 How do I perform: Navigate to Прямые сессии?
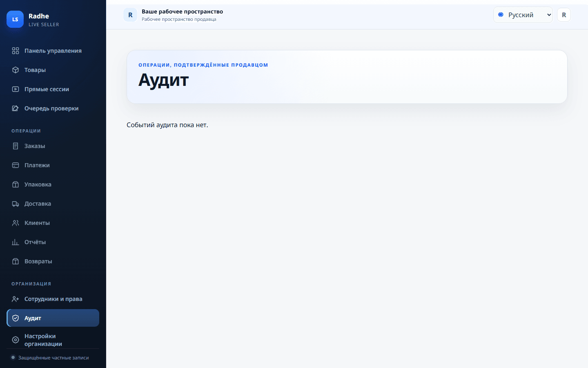(x=53, y=89)
